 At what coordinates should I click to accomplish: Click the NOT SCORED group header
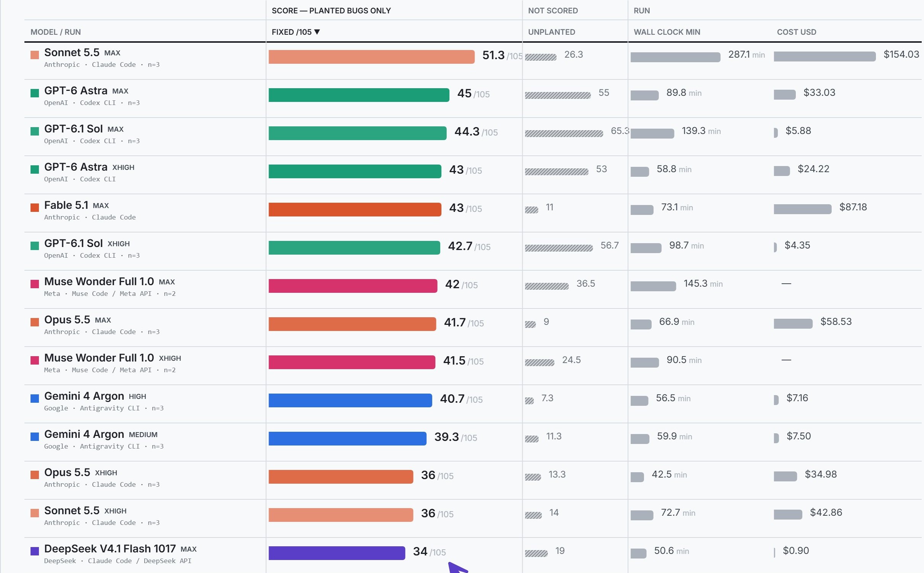coord(553,11)
